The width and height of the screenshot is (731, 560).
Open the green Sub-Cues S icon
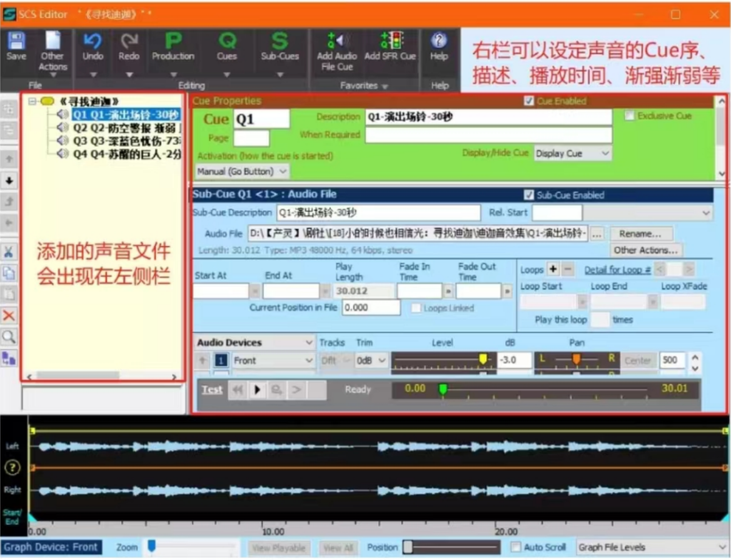click(280, 41)
